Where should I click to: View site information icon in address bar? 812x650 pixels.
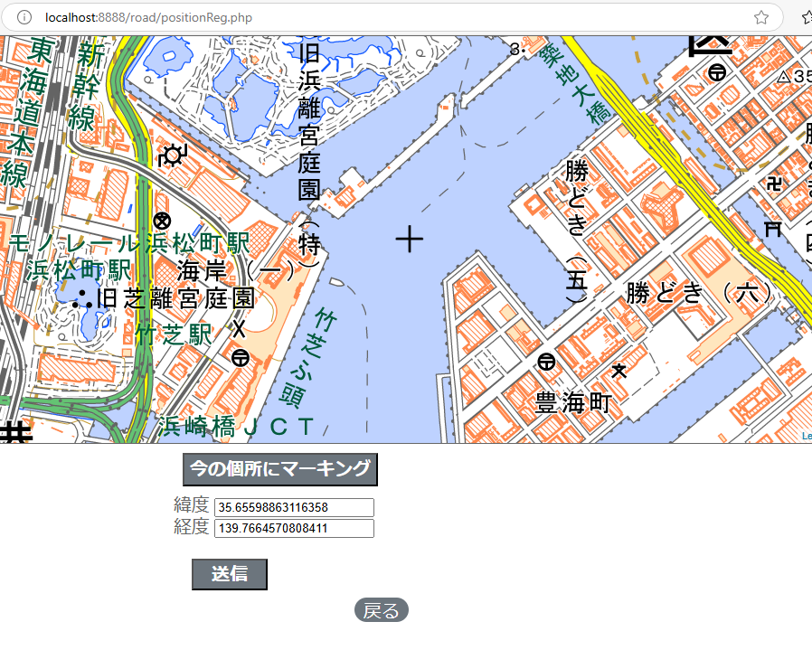pyautogui.click(x=24, y=17)
